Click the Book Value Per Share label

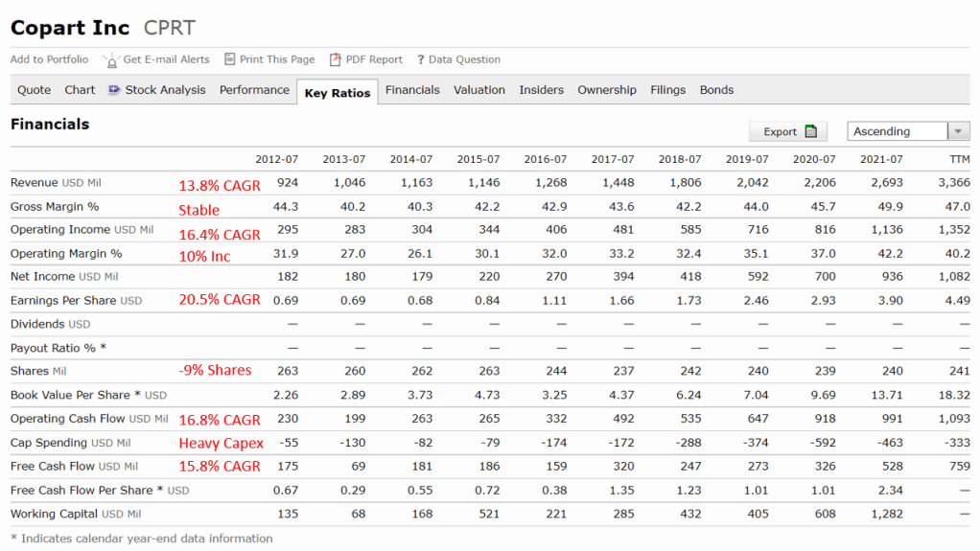pyautogui.click(x=89, y=395)
